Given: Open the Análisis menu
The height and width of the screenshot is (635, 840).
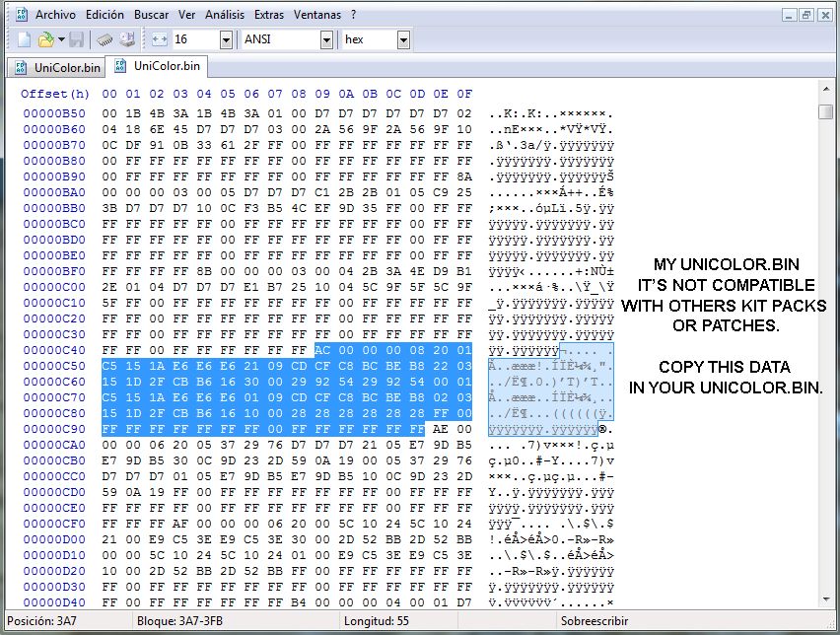Looking at the screenshot, I should click(x=225, y=15).
